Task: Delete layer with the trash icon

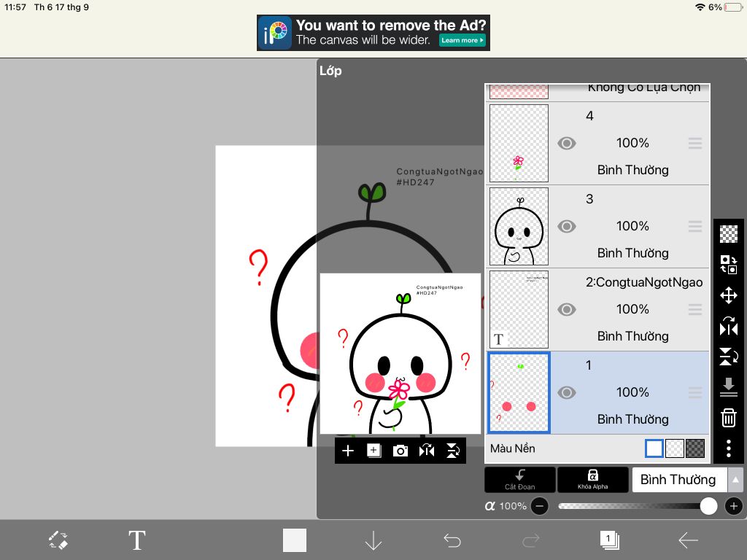Action: [x=729, y=418]
